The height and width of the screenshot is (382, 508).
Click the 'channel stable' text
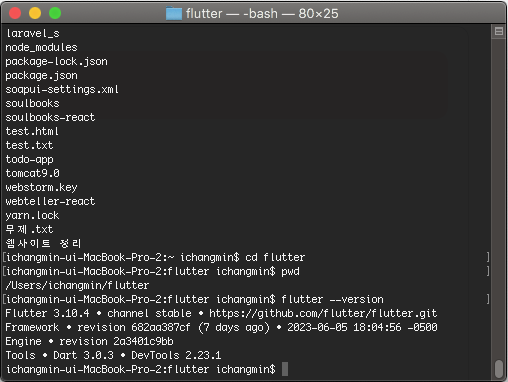pyautogui.click(x=149, y=313)
